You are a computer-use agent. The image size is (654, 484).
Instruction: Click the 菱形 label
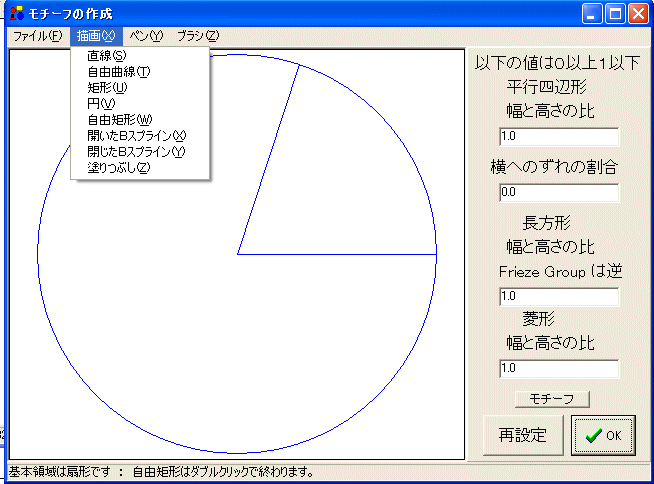[x=538, y=319]
